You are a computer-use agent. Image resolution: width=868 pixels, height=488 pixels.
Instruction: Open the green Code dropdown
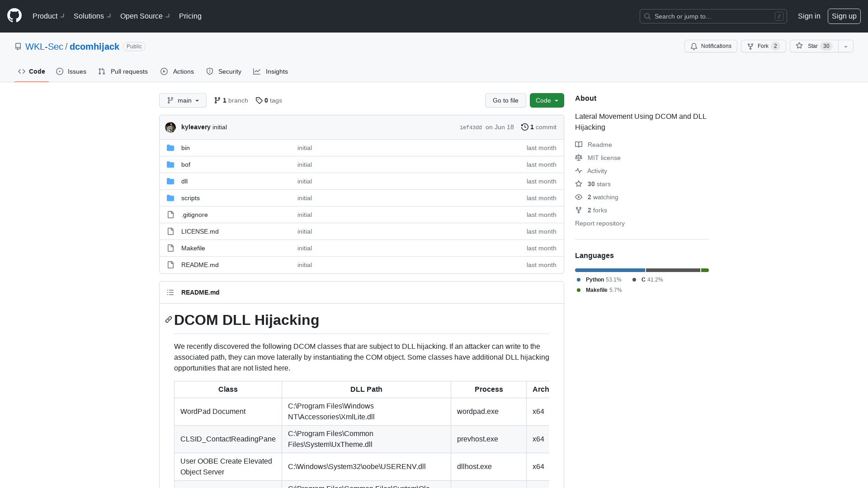tap(547, 100)
